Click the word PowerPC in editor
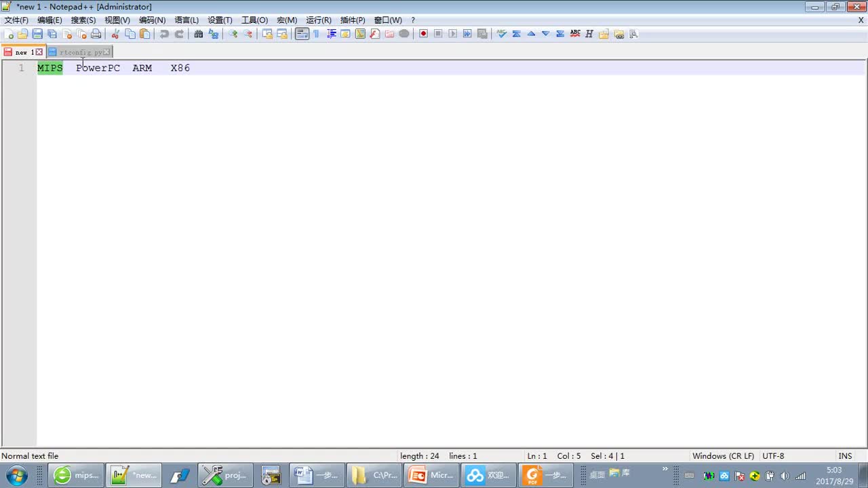The height and width of the screenshot is (488, 868). (98, 68)
